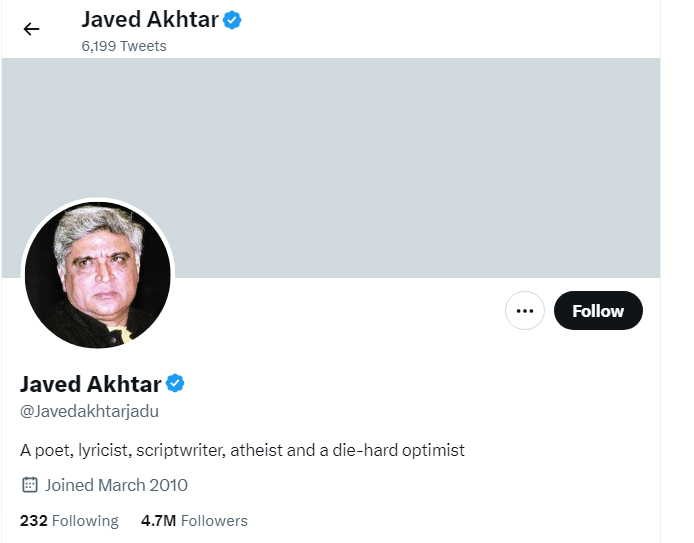Open the Following list label
This screenshot has height=543, width=694.
tap(85, 520)
